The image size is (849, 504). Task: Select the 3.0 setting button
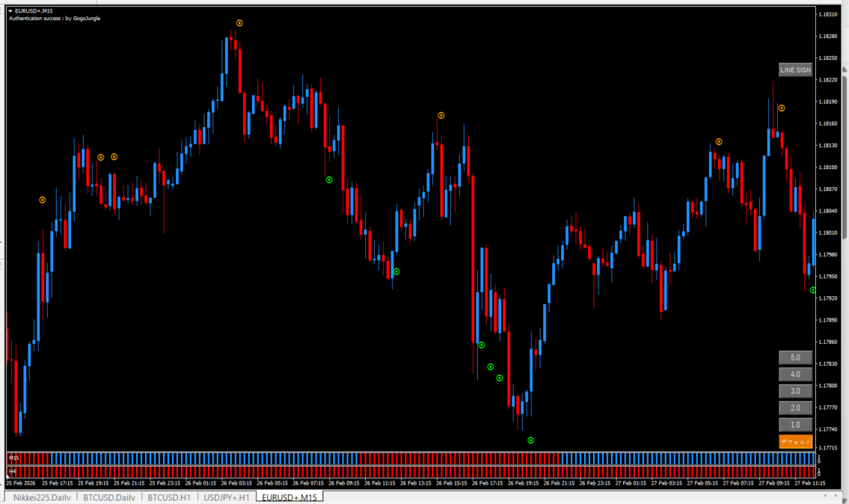pos(795,391)
